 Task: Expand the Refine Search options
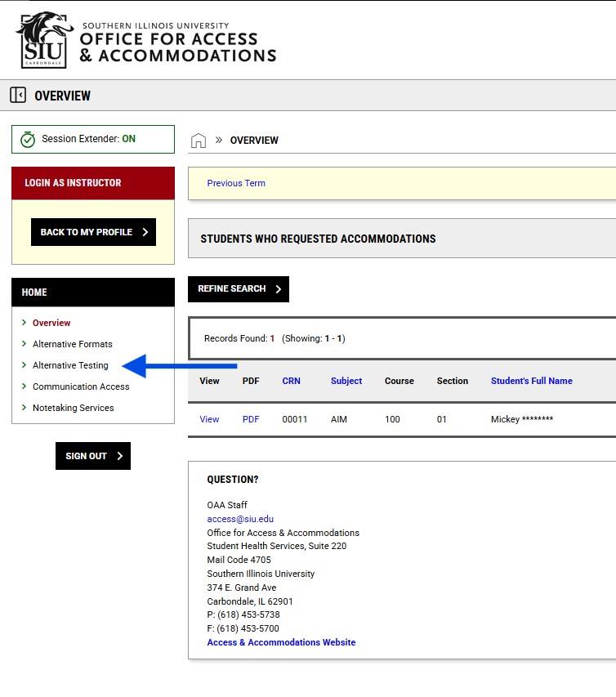point(239,289)
